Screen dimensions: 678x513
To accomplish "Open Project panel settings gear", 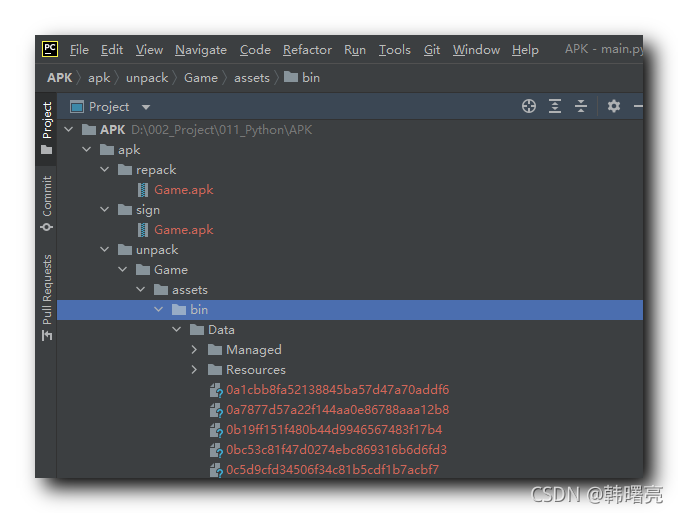I will click(614, 106).
